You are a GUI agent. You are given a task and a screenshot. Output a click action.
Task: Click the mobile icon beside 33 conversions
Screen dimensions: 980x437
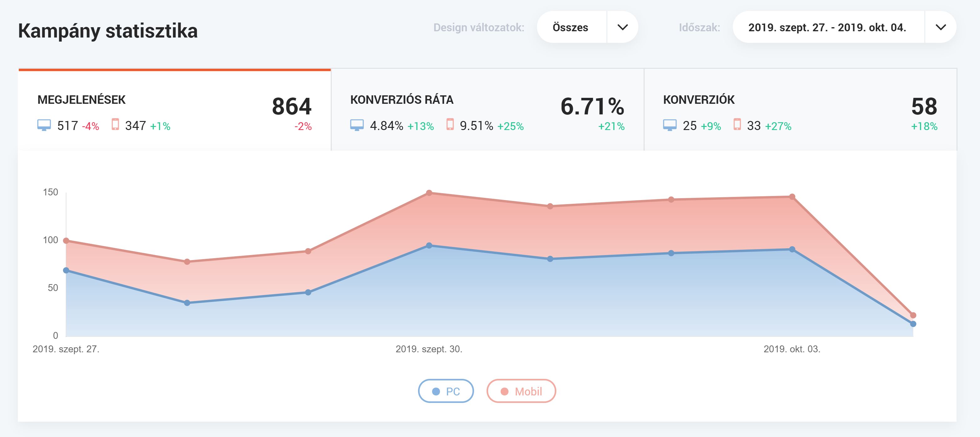[x=737, y=124]
